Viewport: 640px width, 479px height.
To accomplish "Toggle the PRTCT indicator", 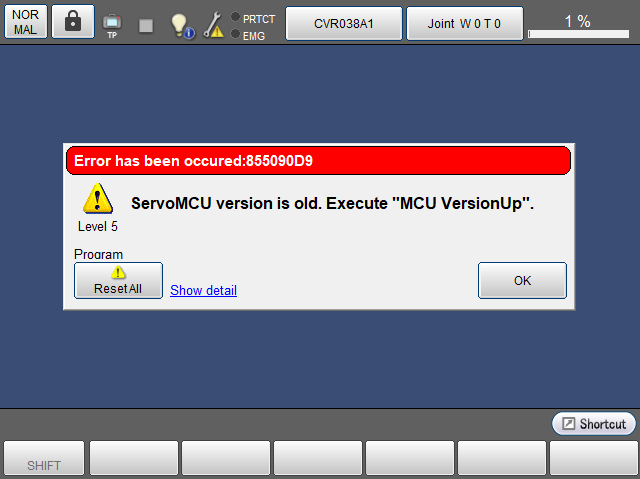I will tap(253, 18).
